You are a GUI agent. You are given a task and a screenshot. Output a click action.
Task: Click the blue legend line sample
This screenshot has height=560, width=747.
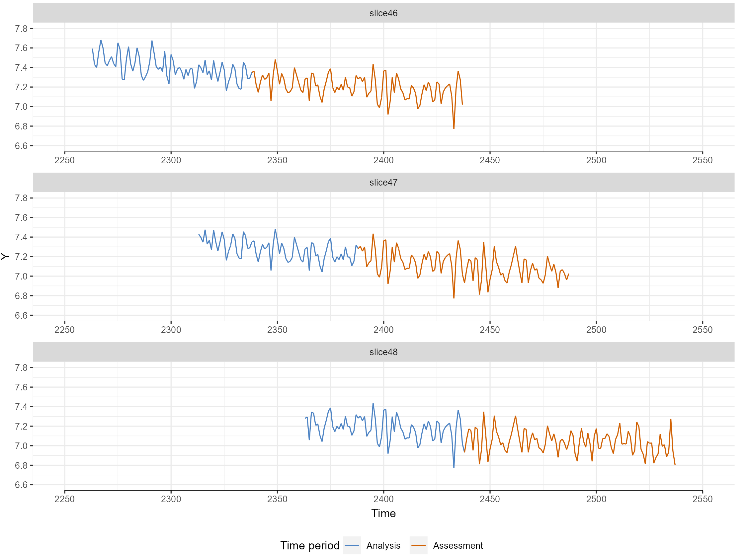tap(352, 545)
